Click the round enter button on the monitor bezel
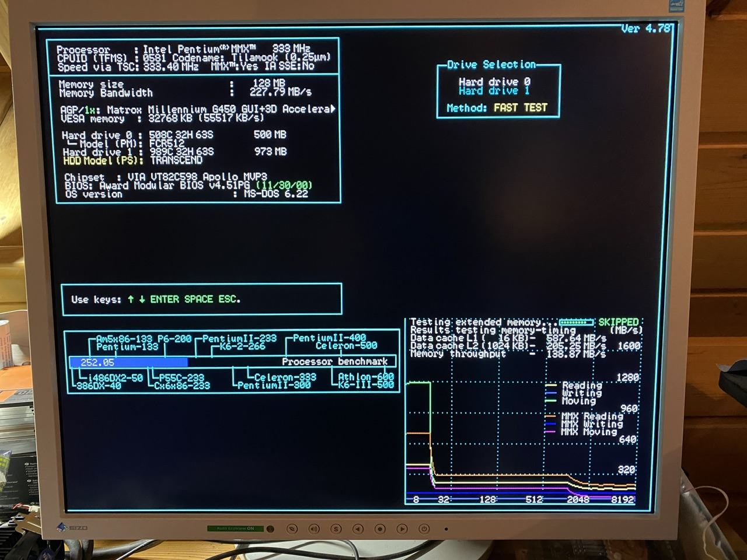The image size is (747, 560). 380,529
